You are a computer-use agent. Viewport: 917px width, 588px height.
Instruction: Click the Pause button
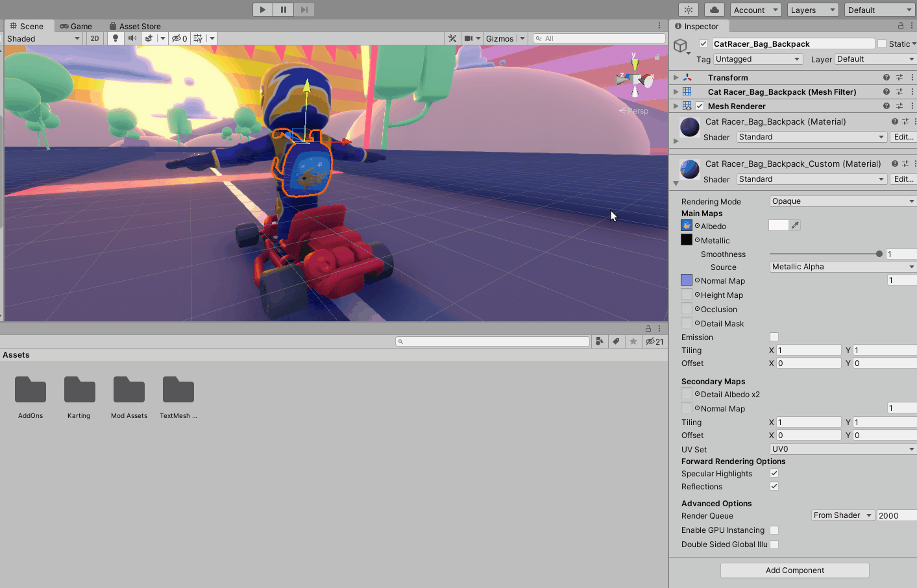pyautogui.click(x=283, y=10)
